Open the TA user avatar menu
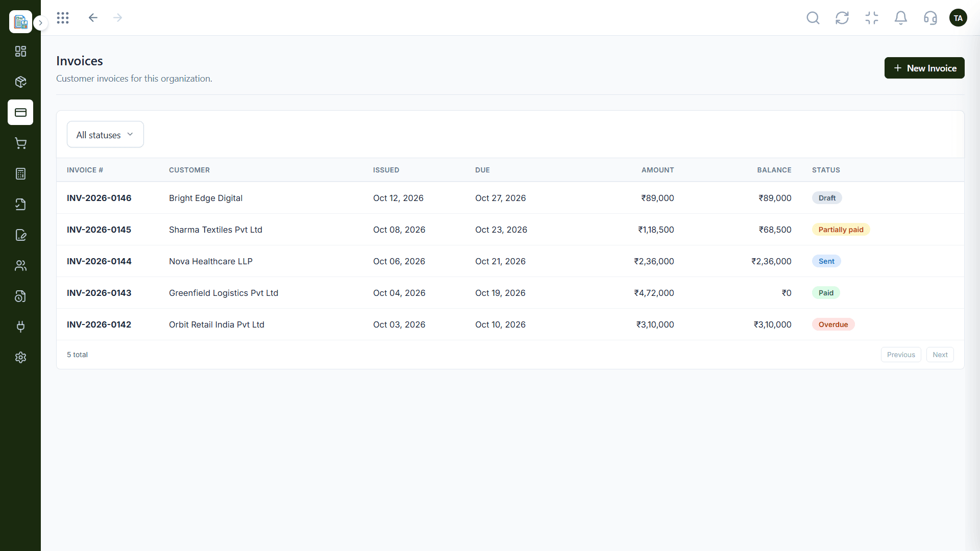Viewport: 980px width, 551px height. click(958, 18)
